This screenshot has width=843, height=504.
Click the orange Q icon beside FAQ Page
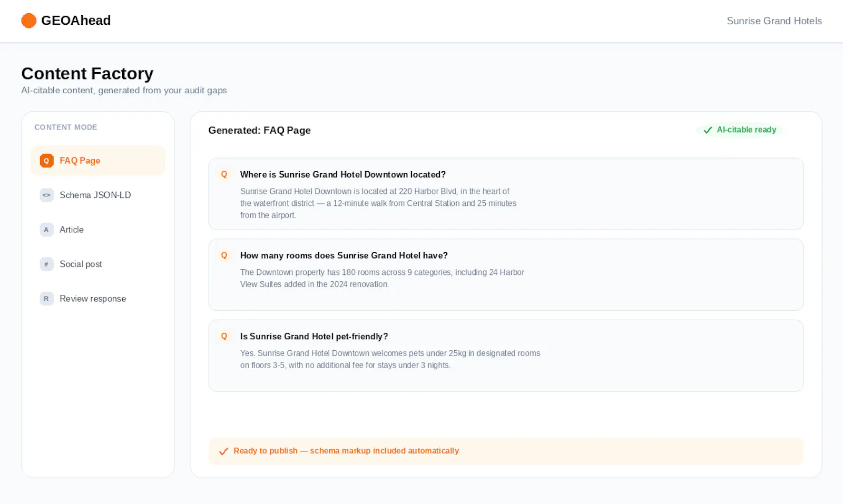46,161
